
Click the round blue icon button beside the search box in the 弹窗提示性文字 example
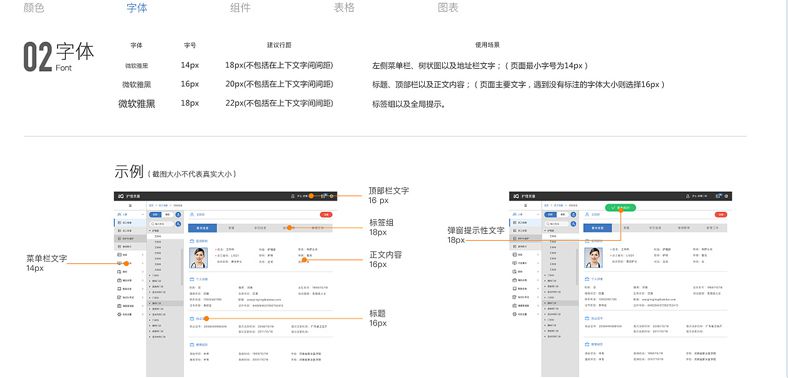pyautogui.click(x=573, y=223)
